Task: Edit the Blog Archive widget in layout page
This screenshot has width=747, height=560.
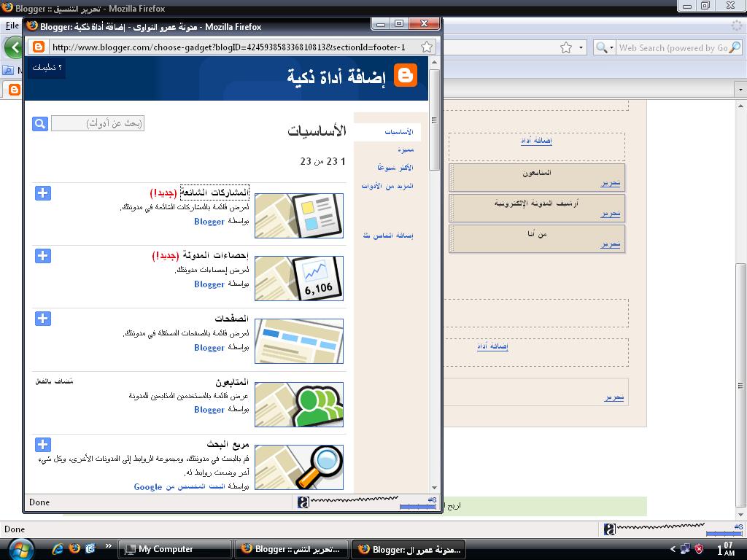Action: coord(611,214)
